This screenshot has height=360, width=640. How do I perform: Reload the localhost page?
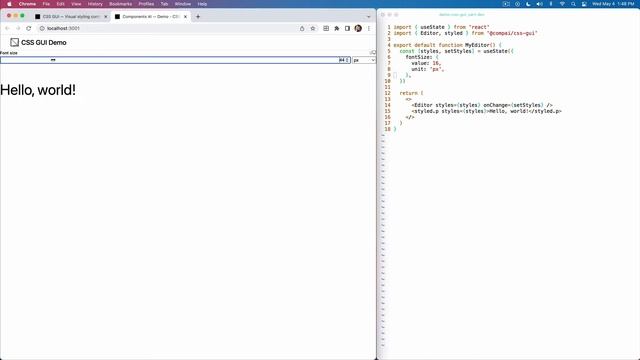[29, 28]
